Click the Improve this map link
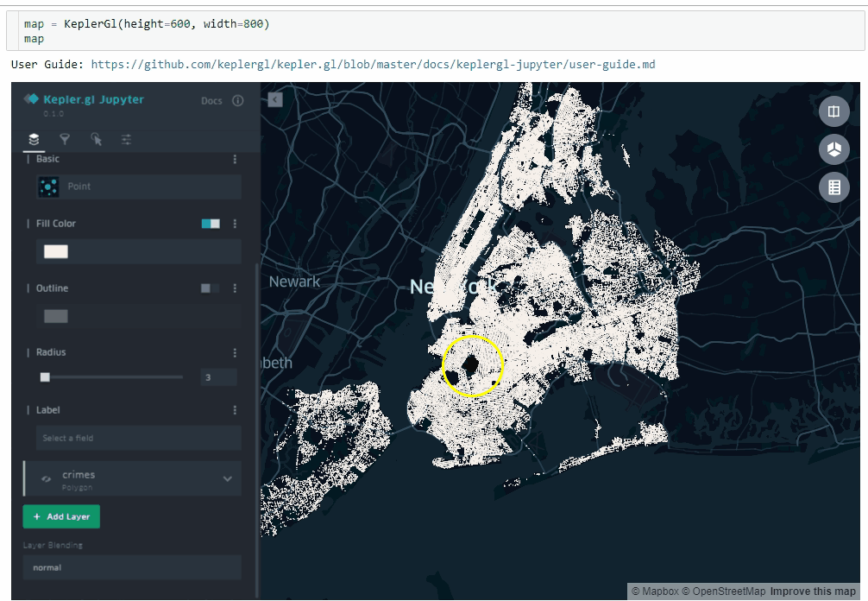This screenshot has height=601, width=868. (x=813, y=591)
